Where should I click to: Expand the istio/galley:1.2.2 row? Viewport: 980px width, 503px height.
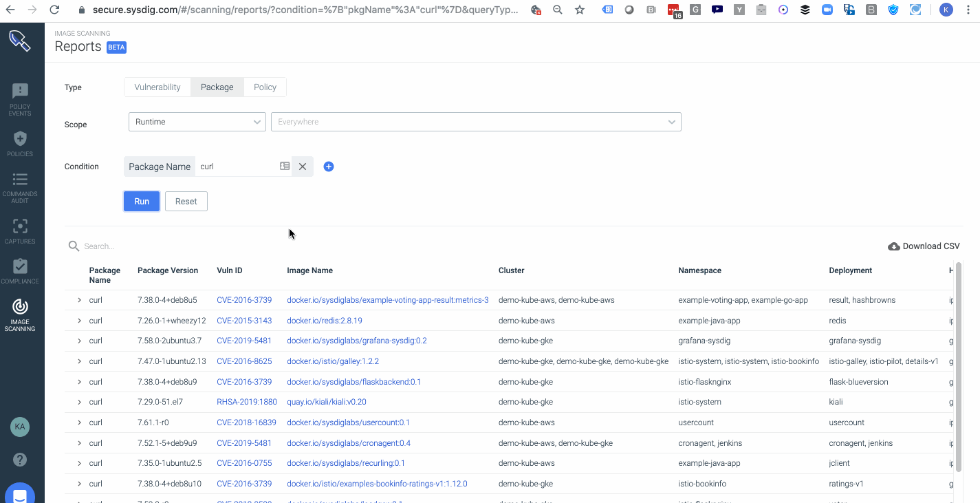(x=79, y=361)
